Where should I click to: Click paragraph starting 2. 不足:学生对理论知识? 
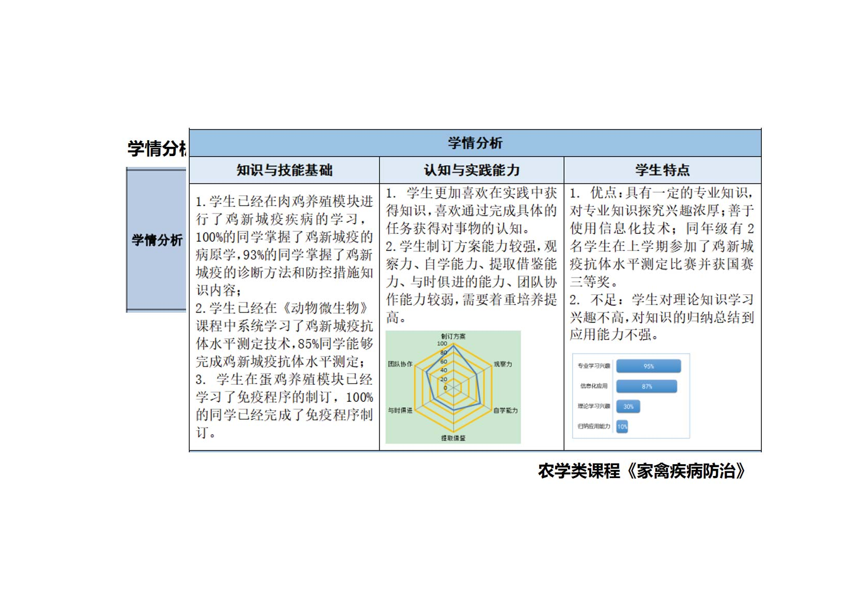[662, 317]
